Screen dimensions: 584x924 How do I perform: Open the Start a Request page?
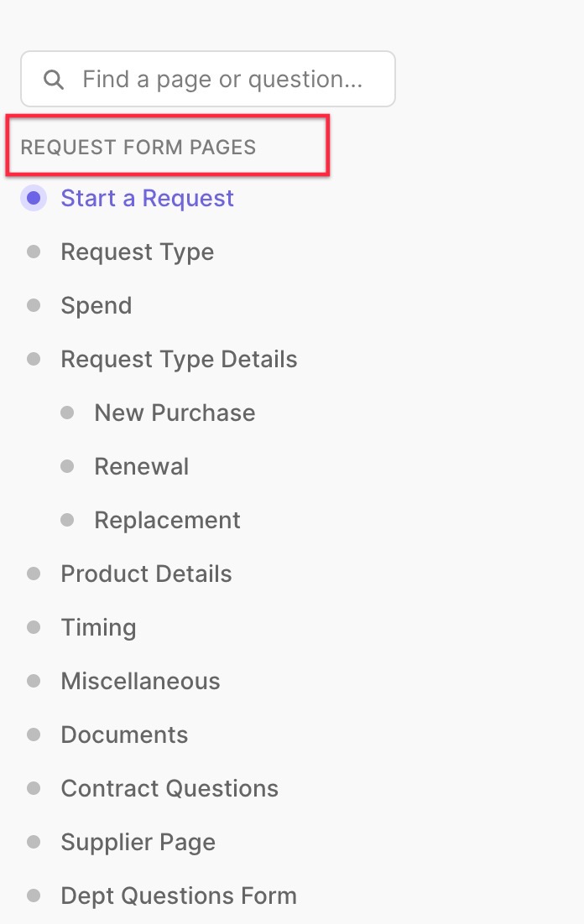pyautogui.click(x=148, y=198)
